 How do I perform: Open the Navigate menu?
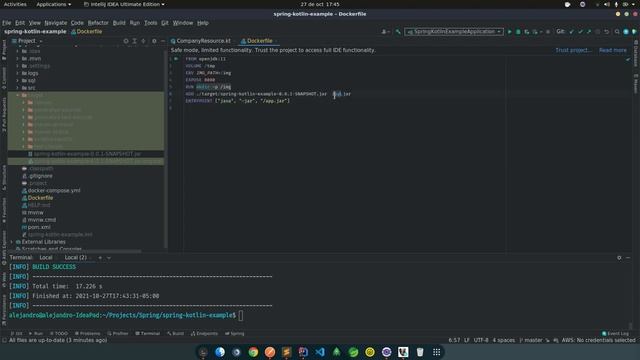point(56,23)
